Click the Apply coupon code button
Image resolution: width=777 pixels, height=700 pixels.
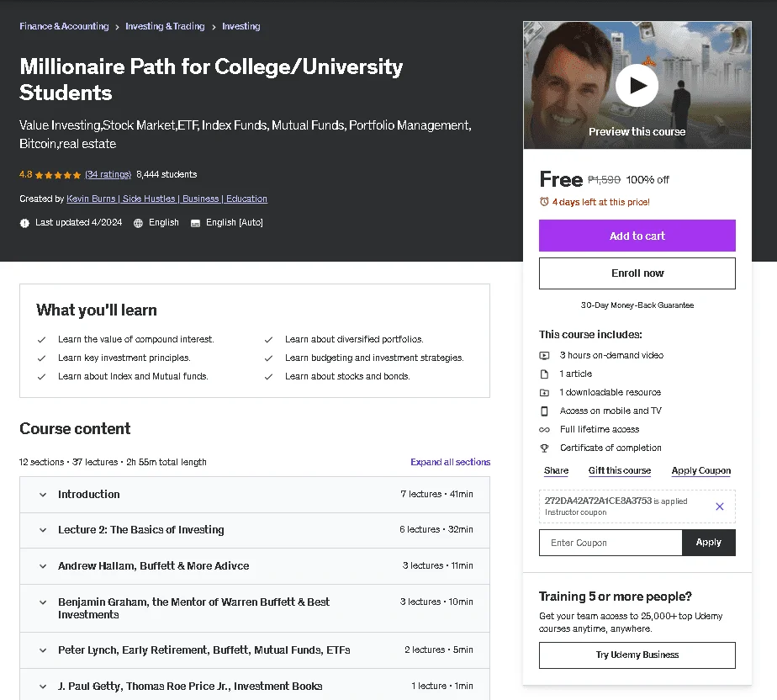[708, 543]
